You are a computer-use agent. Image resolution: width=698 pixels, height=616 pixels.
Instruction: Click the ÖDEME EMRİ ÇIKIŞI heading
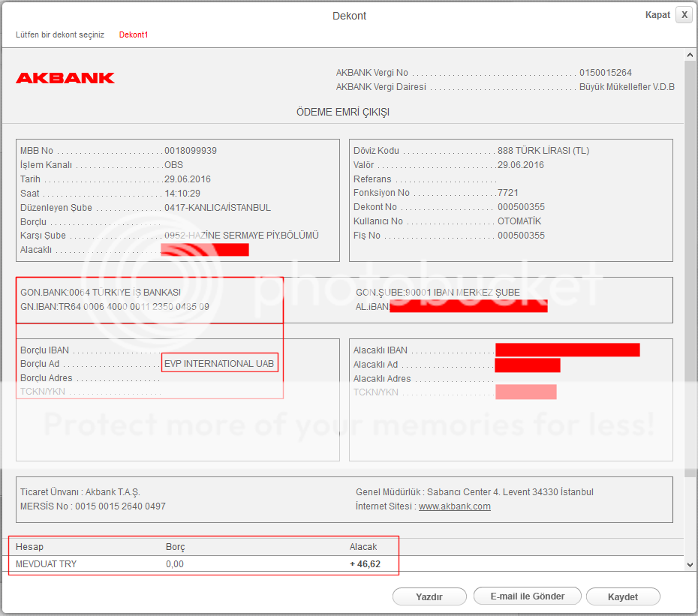click(x=343, y=112)
